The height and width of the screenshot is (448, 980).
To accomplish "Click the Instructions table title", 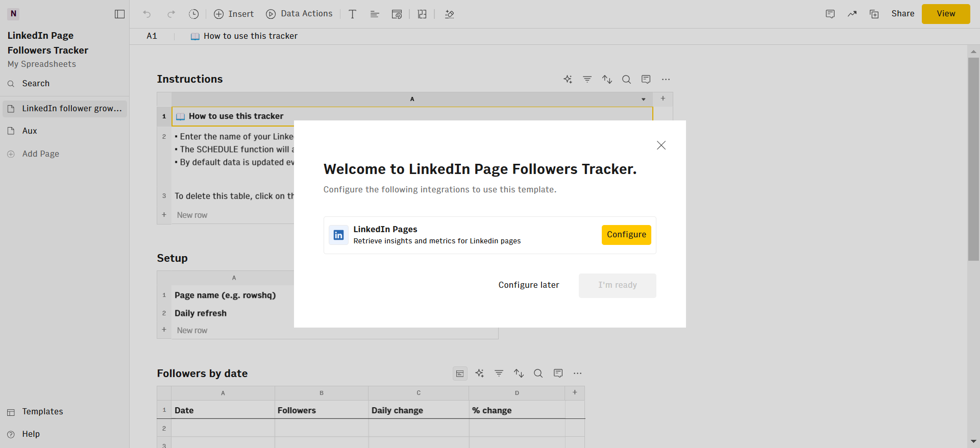I will tap(190, 79).
